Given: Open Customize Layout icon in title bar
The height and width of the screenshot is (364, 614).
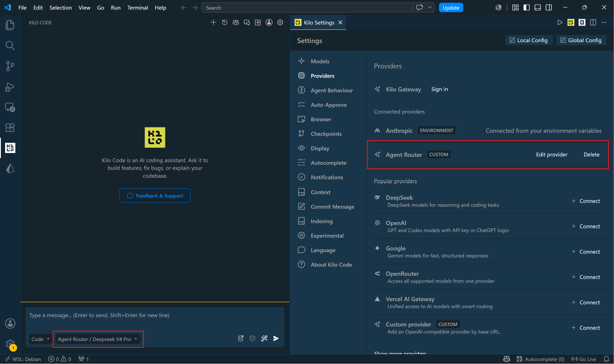Looking at the screenshot, I should (516, 8).
